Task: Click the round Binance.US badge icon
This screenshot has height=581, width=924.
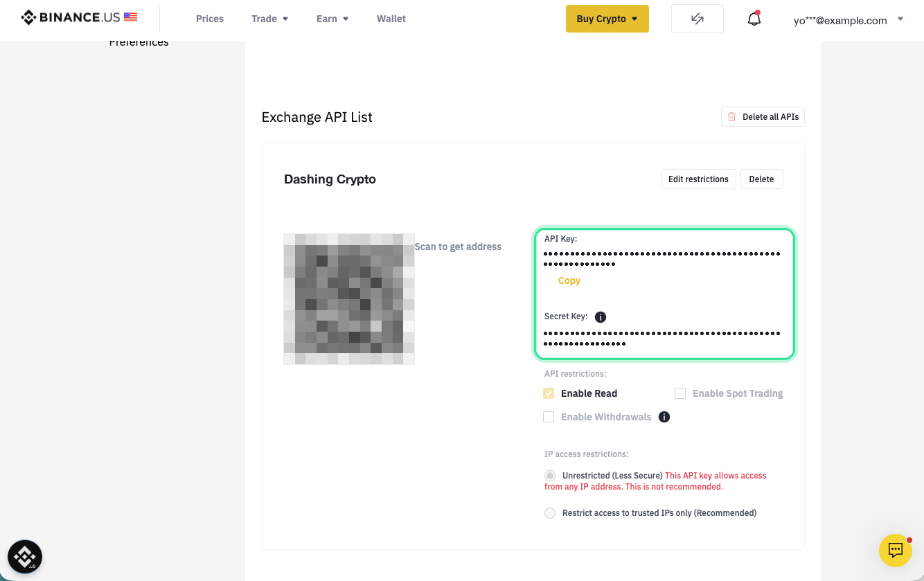Action: [25, 557]
